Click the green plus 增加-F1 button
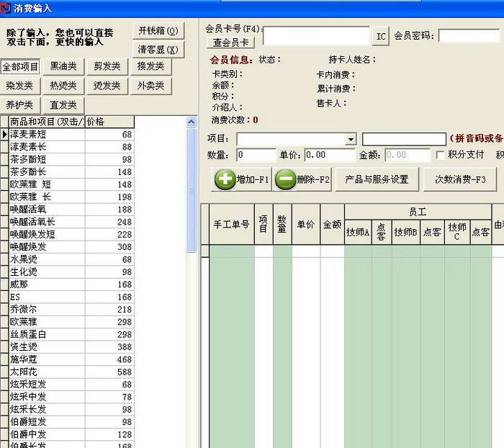The width and height of the screenshot is (504, 448). click(241, 179)
